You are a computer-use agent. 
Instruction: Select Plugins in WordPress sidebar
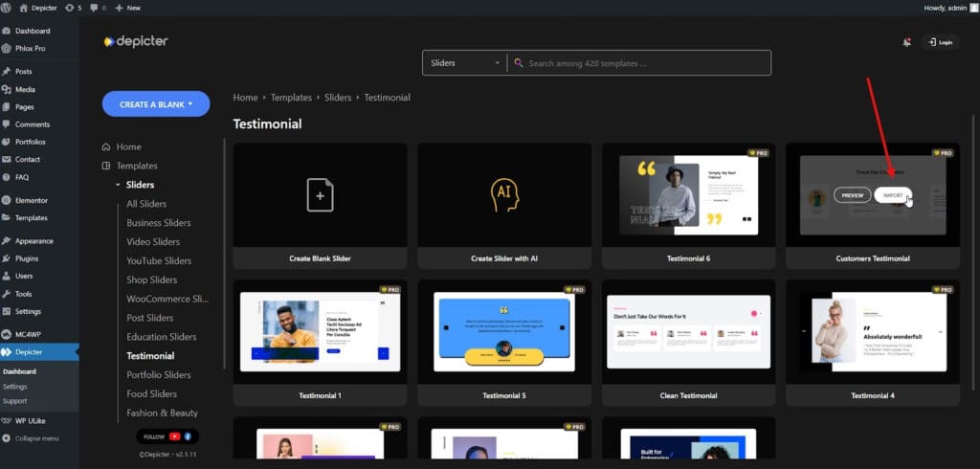(27, 258)
